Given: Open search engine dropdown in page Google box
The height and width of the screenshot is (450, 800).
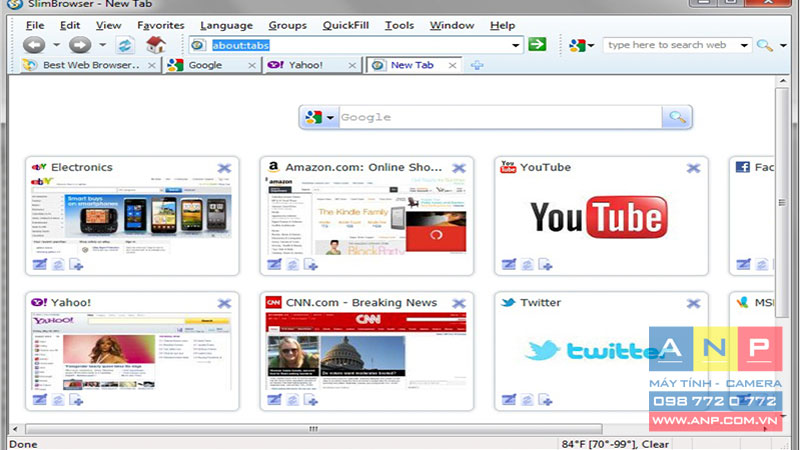Looking at the screenshot, I should [330, 118].
